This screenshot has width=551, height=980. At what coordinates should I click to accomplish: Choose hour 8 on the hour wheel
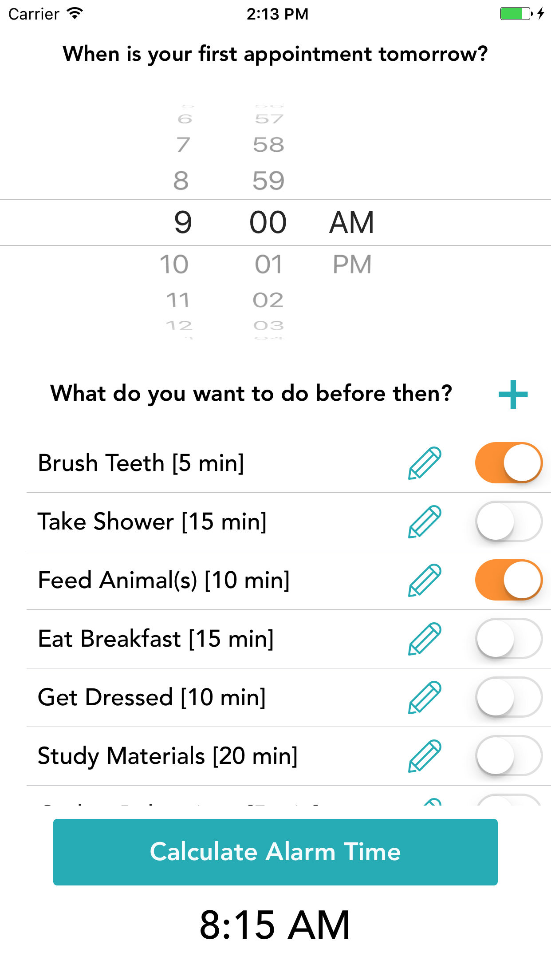(x=181, y=181)
